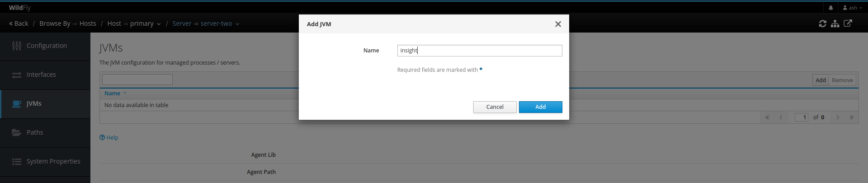Click the external link icon in header

pyautogui.click(x=848, y=23)
